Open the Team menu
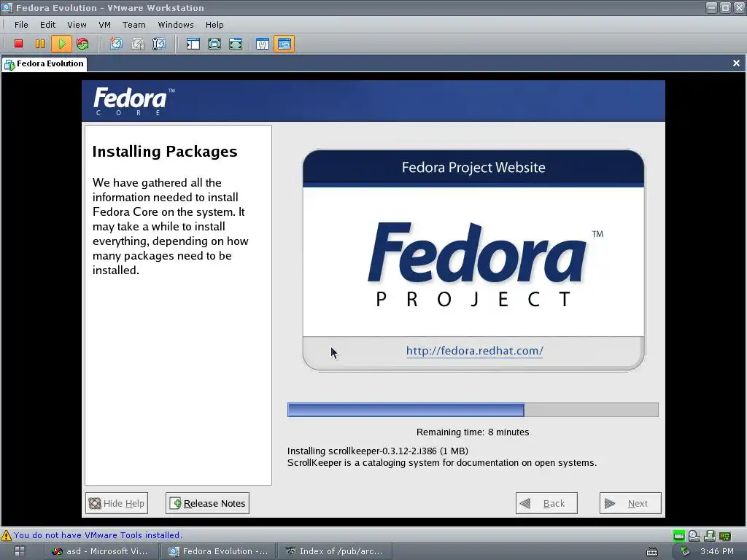The image size is (747, 560). (134, 25)
